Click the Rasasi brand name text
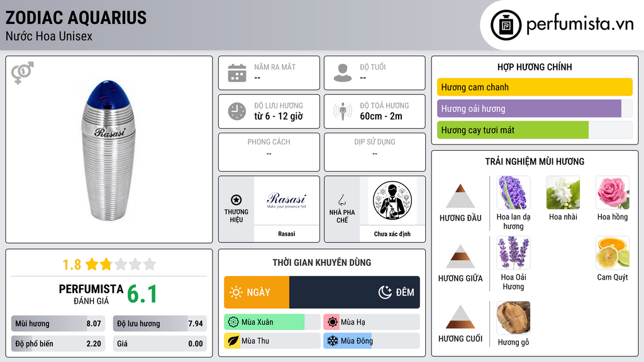The height and width of the screenshot is (362, 644). [x=287, y=234]
